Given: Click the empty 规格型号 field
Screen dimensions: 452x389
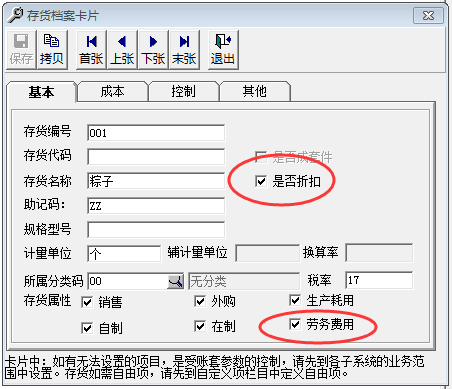Looking at the screenshot, I should pyautogui.click(x=156, y=230).
